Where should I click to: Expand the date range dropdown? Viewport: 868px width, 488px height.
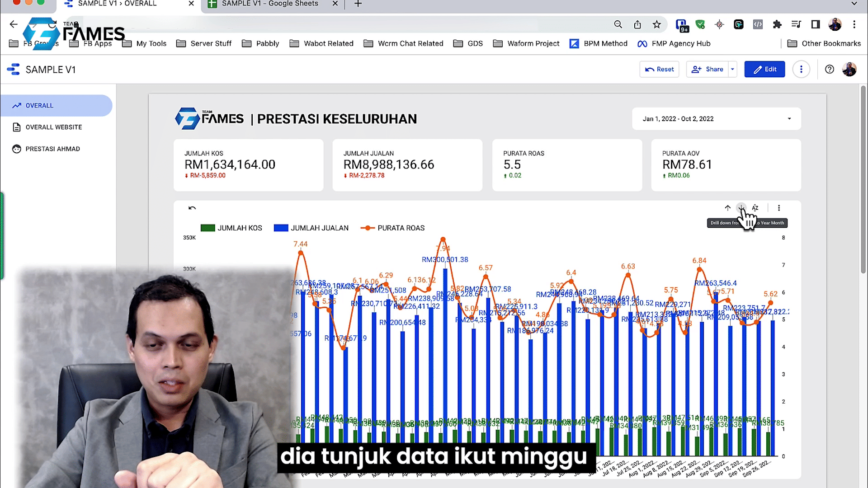click(x=789, y=119)
